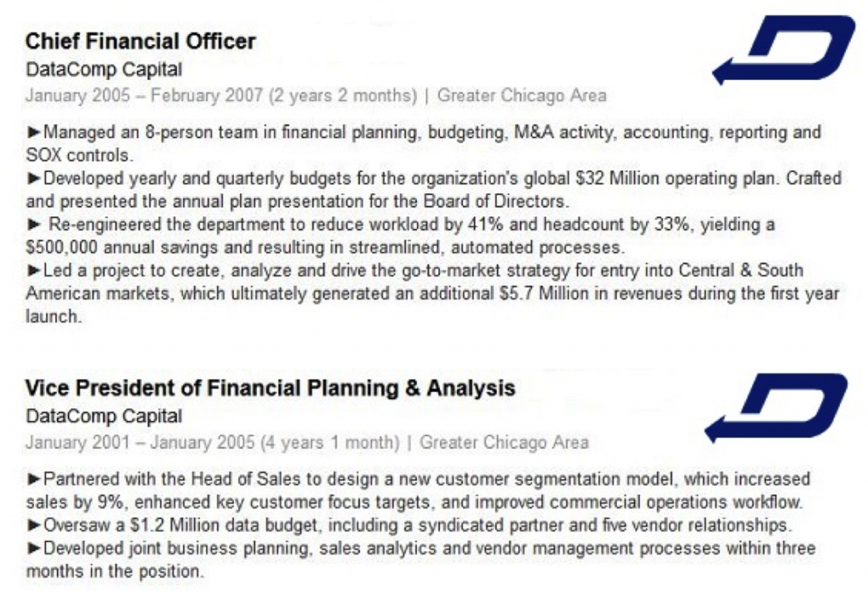Open the DataComp Capital link under the Vice President role

[103, 416]
